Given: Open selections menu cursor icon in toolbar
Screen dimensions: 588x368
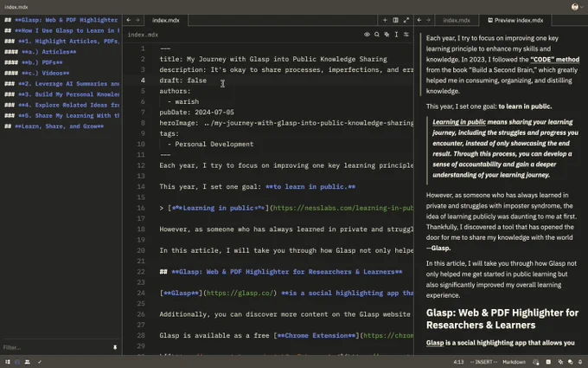Looking at the screenshot, I should pos(396,35).
